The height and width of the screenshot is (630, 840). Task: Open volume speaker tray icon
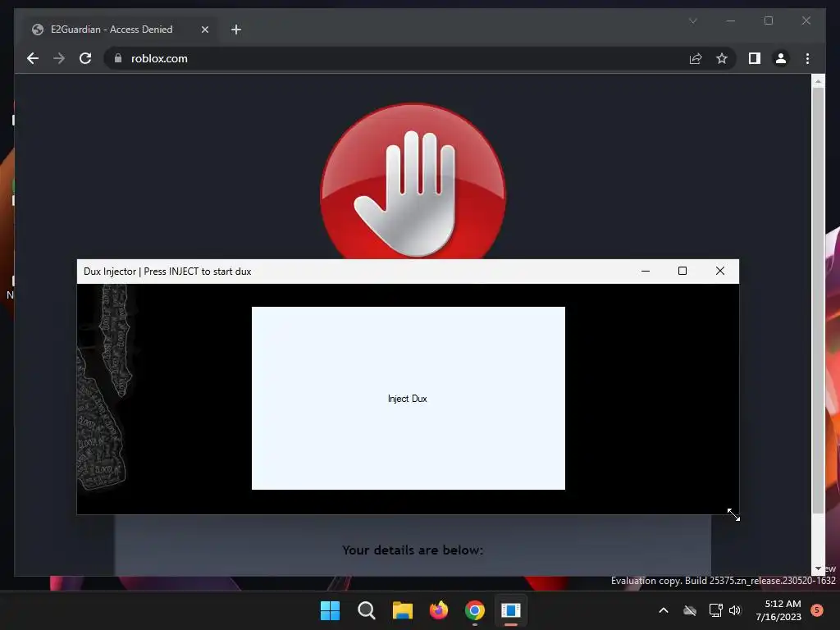tap(735, 610)
